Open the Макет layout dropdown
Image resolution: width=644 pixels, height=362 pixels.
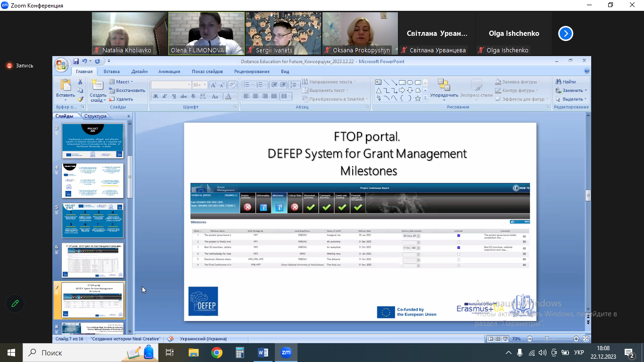pyautogui.click(x=121, y=82)
